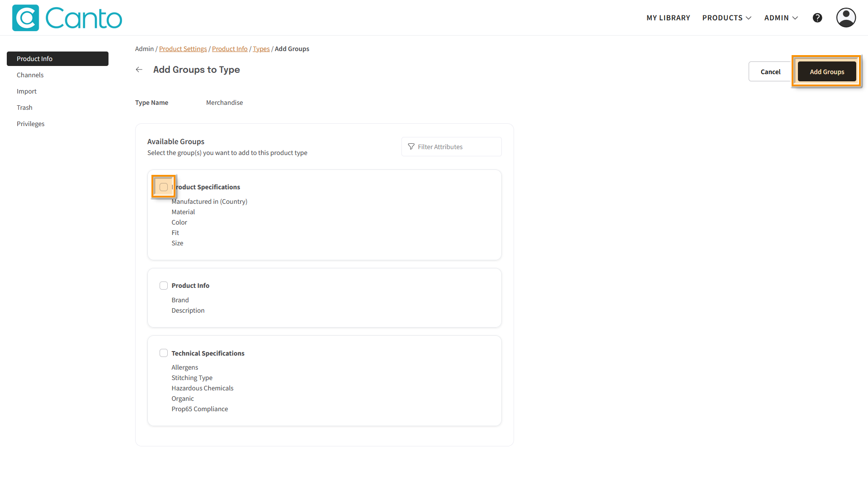
Task: Open My Library from top navigation
Action: point(668,18)
